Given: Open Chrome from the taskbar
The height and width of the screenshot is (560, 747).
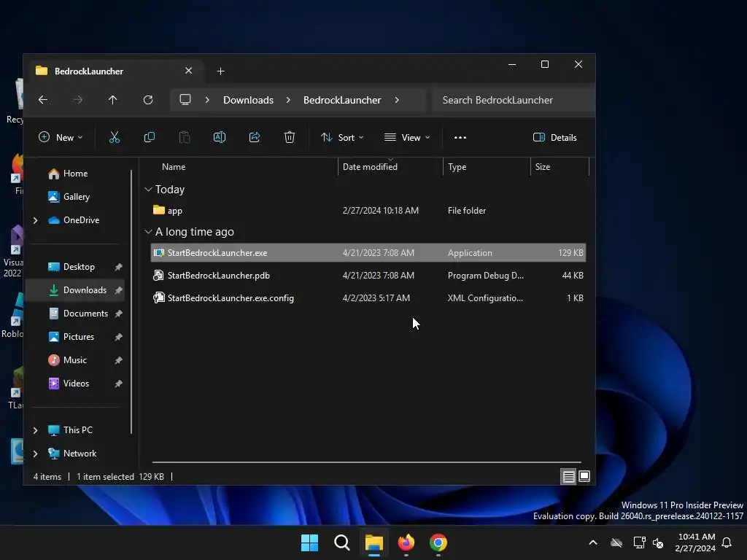Looking at the screenshot, I should [x=438, y=542].
